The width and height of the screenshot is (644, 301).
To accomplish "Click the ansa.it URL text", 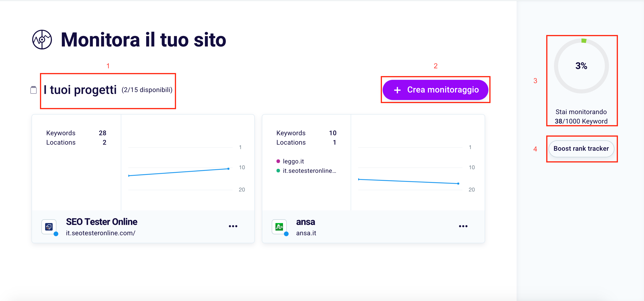I will [x=306, y=233].
